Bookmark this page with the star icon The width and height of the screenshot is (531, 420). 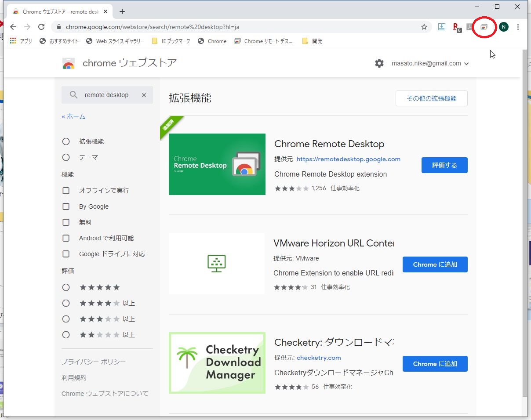(424, 27)
